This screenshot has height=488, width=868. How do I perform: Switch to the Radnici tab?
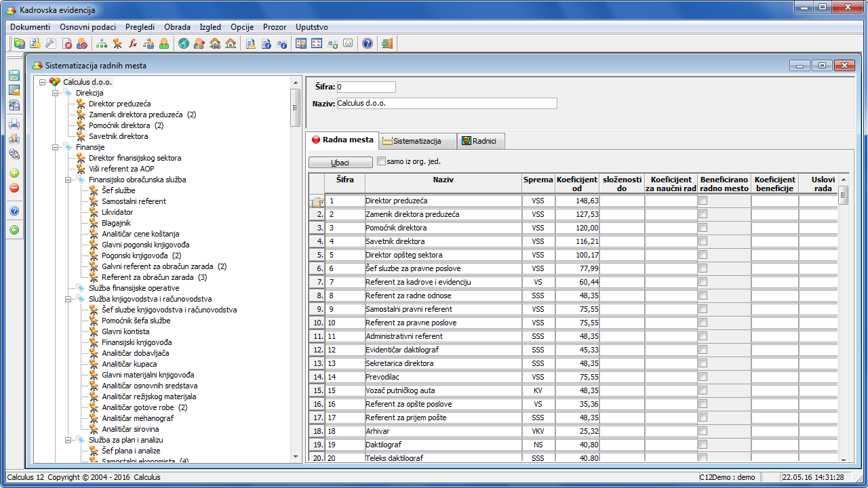coord(481,141)
